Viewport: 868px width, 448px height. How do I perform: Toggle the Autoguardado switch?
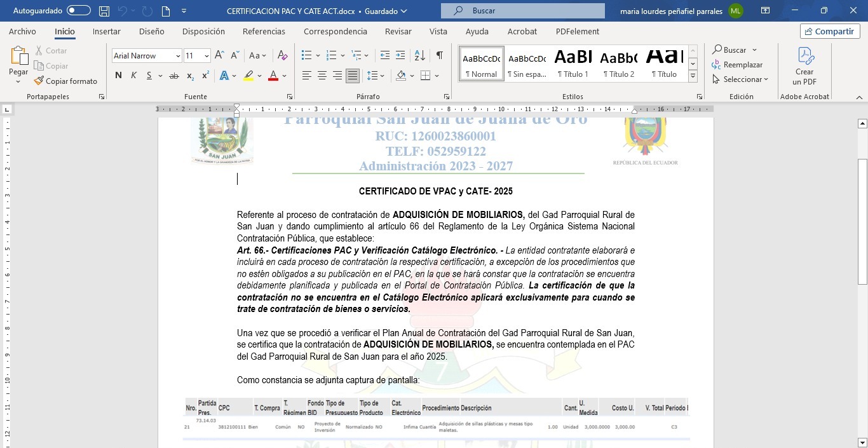pos(79,11)
